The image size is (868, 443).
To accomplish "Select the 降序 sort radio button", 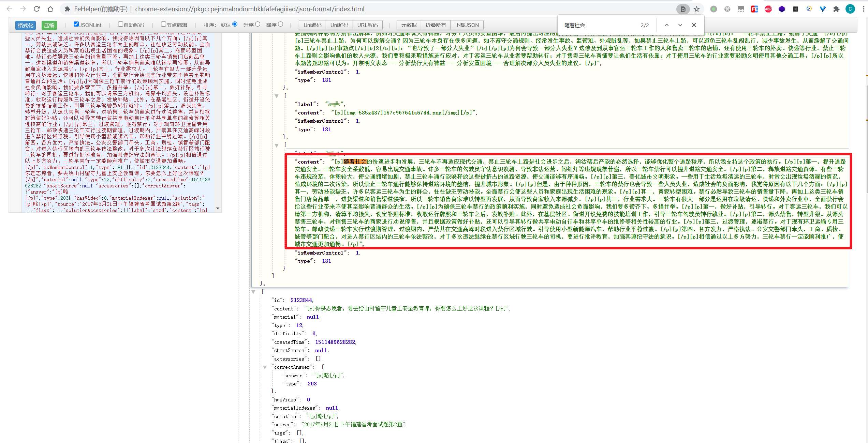I will pyautogui.click(x=281, y=24).
